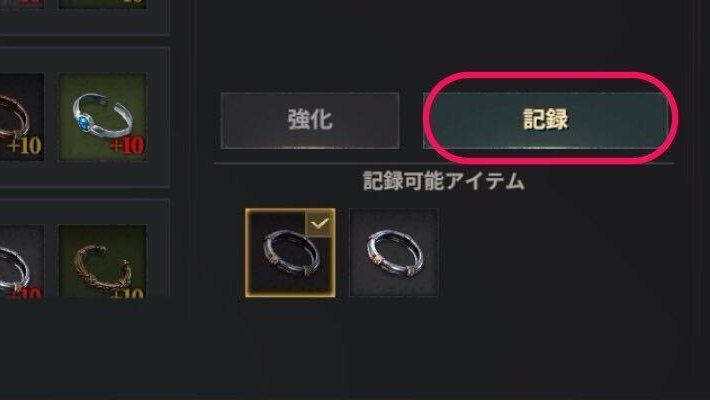
Task: Click the gold +10 label on bronze ring
Action: point(24,146)
